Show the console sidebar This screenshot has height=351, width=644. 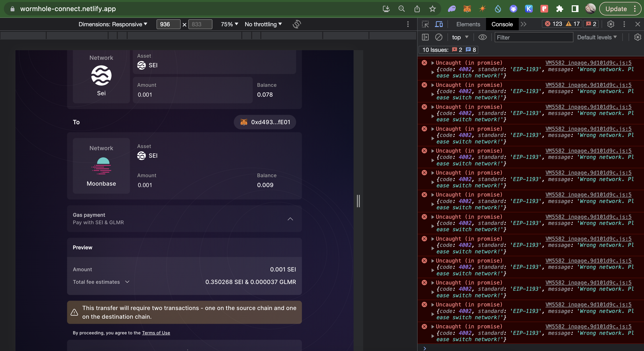[x=425, y=37]
